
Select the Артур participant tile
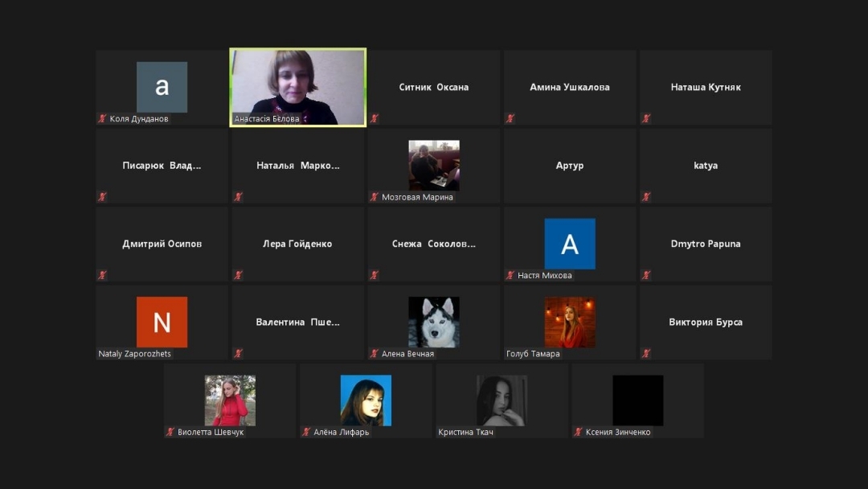coord(570,166)
